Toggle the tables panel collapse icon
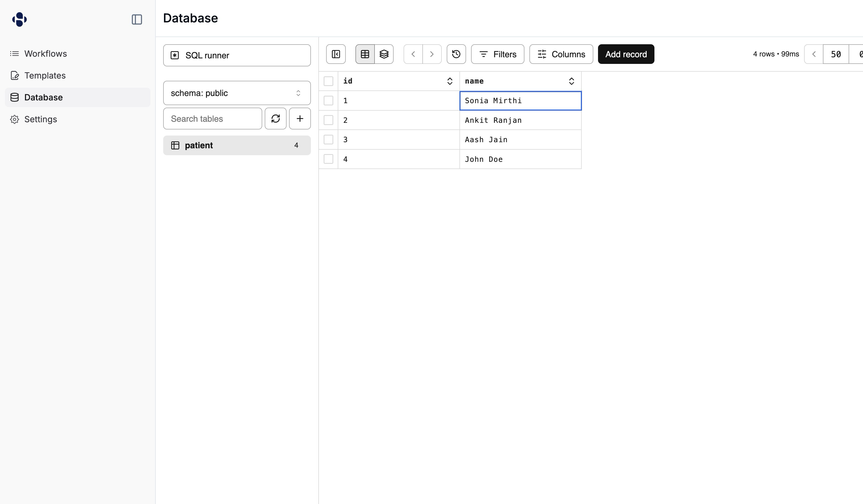863x504 pixels. tap(336, 54)
